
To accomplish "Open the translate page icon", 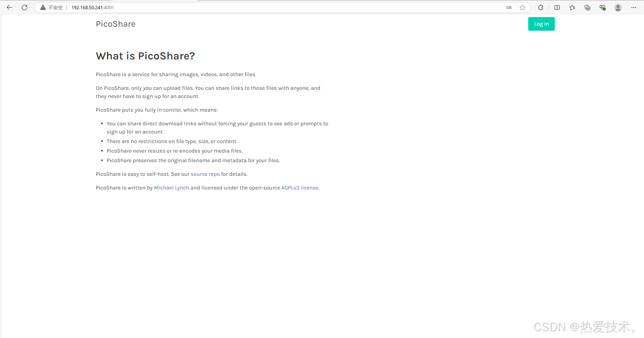I will tap(509, 8).
